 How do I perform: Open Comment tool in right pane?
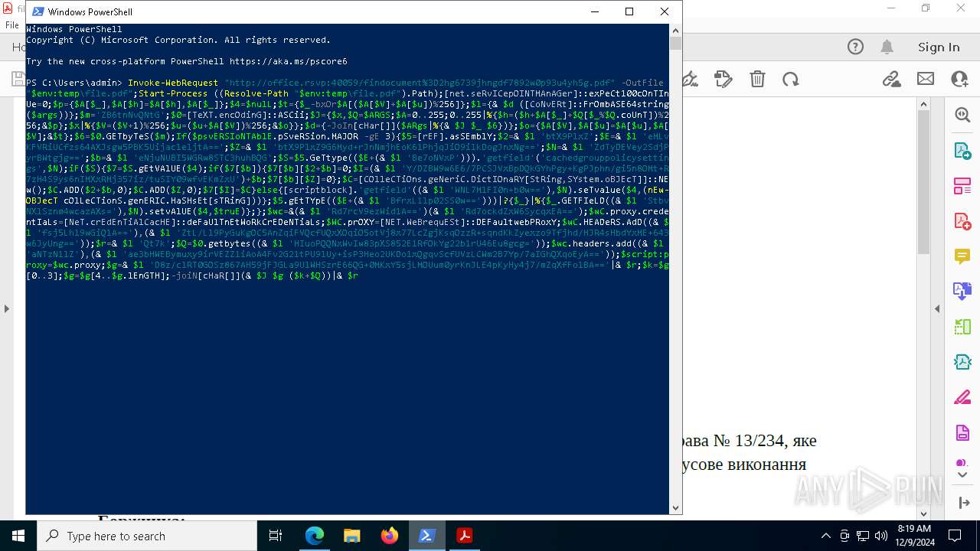[x=962, y=256]
